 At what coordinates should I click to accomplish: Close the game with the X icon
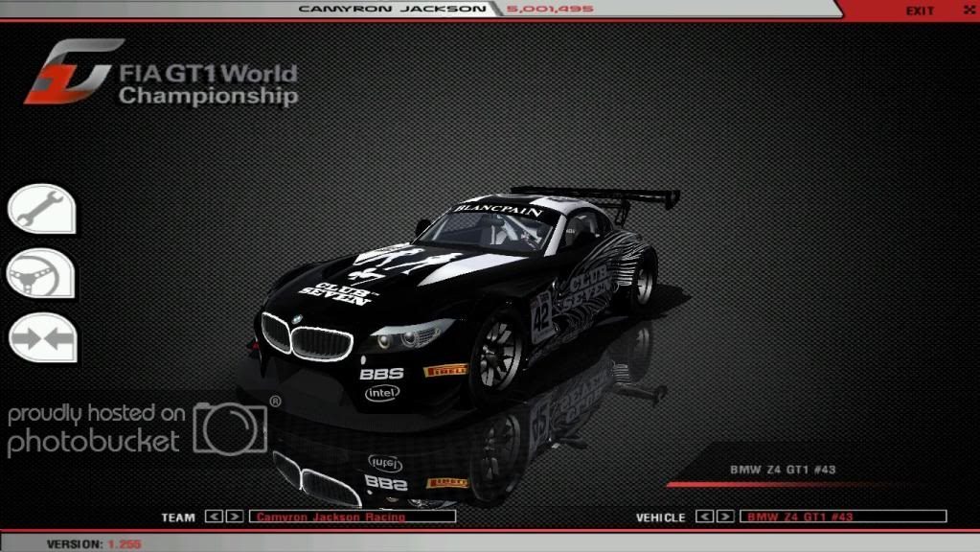click(969, 10)
